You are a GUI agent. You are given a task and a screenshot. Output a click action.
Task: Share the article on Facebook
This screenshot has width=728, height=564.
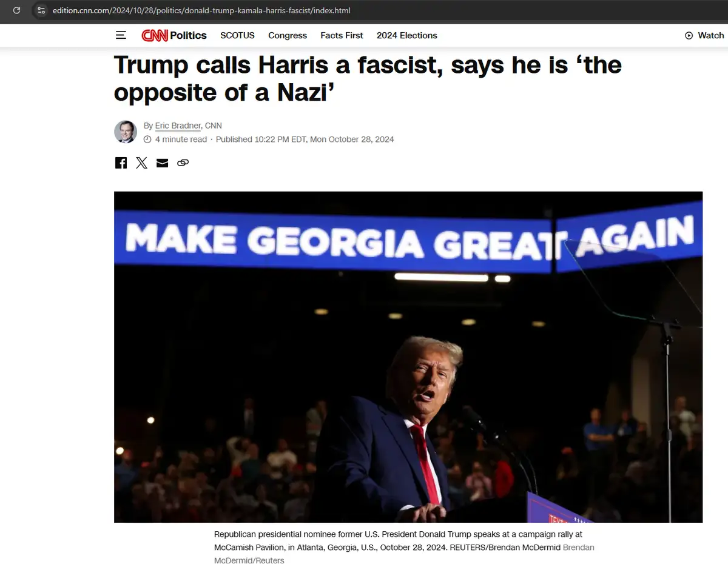pos(121,163)
